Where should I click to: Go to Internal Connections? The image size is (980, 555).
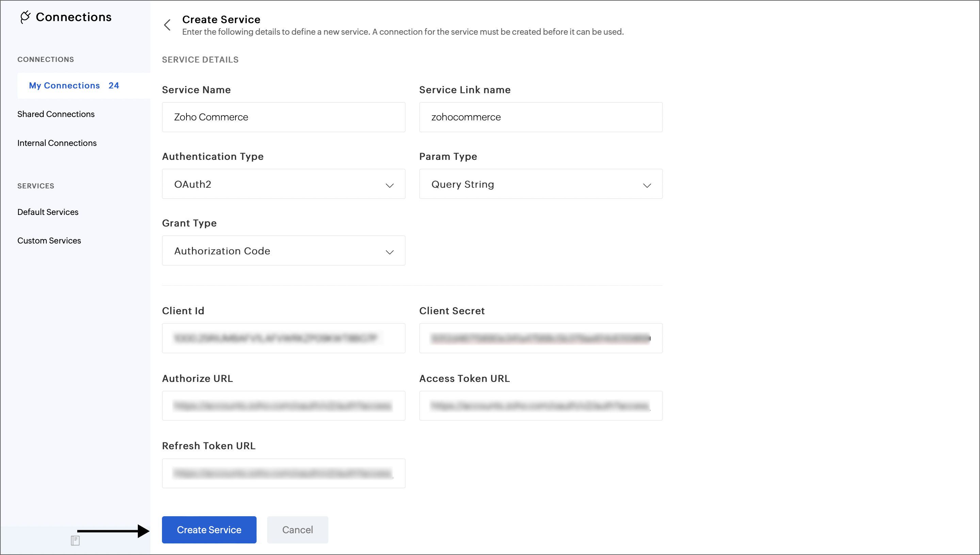[57, 143]
